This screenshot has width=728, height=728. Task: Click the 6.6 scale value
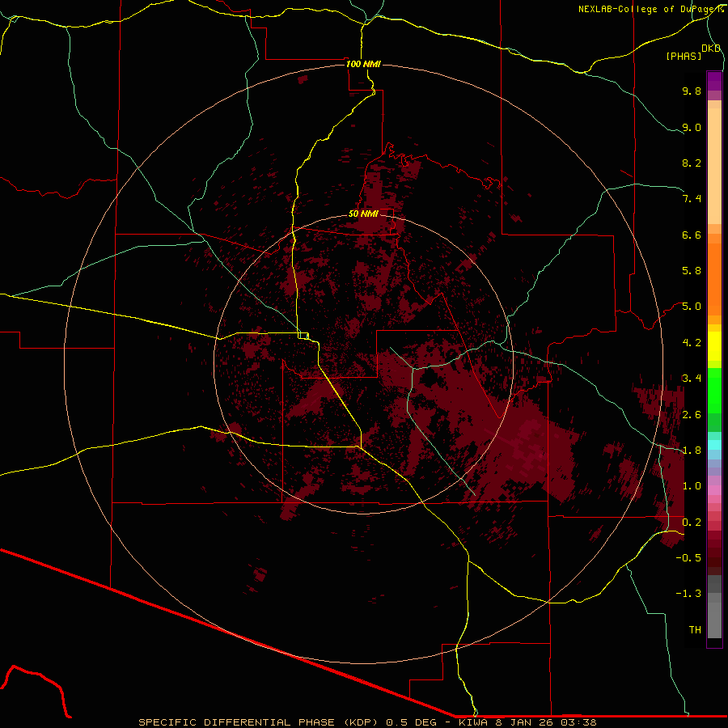click(x=692, y=235)
